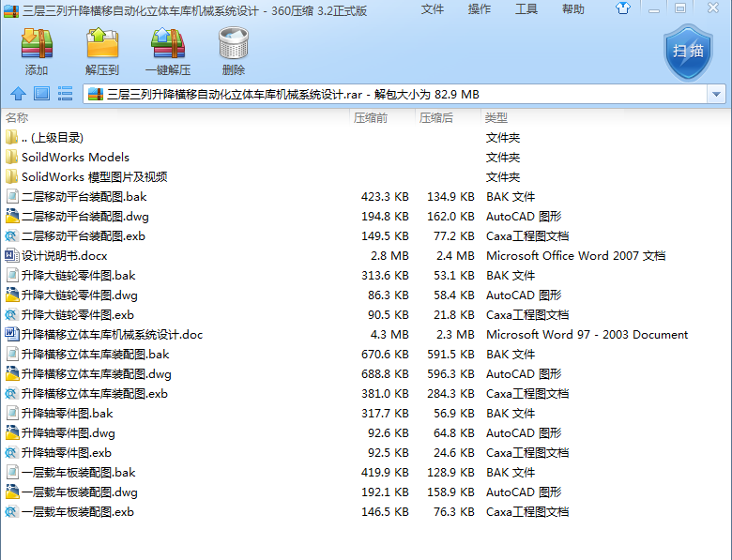This screenshot has height=560, width=732.
Task: Expand the archive path dropdown arrow
Action: coord(717,94)
